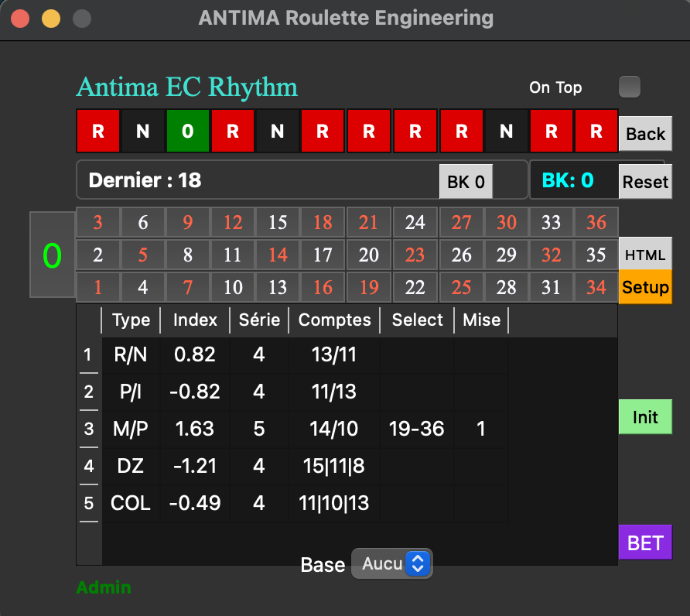
Task: Click the green Admin link
Action: coord(103,587)
